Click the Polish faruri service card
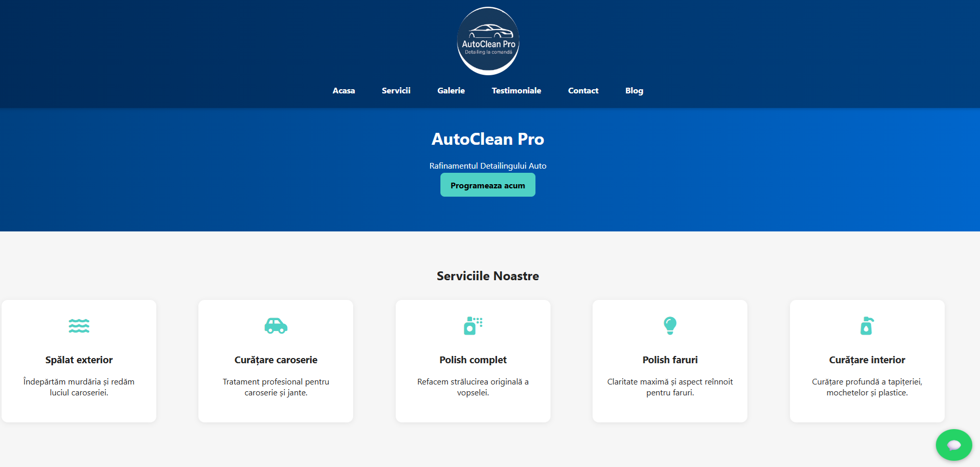This screenshot has height=467, width=980. point(669,361)
